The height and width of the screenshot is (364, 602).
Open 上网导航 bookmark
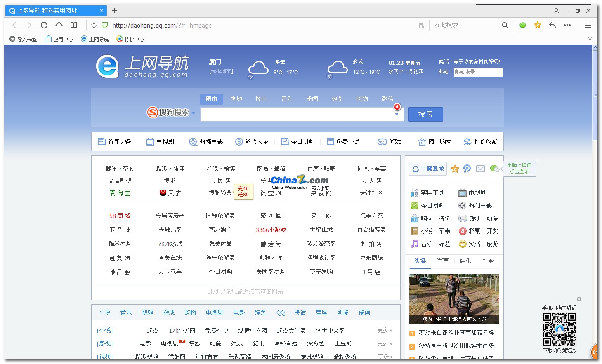coord(95,39)
